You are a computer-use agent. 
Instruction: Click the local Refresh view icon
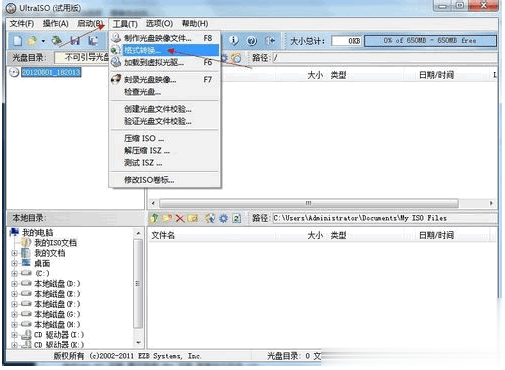(x=236, y=218)
